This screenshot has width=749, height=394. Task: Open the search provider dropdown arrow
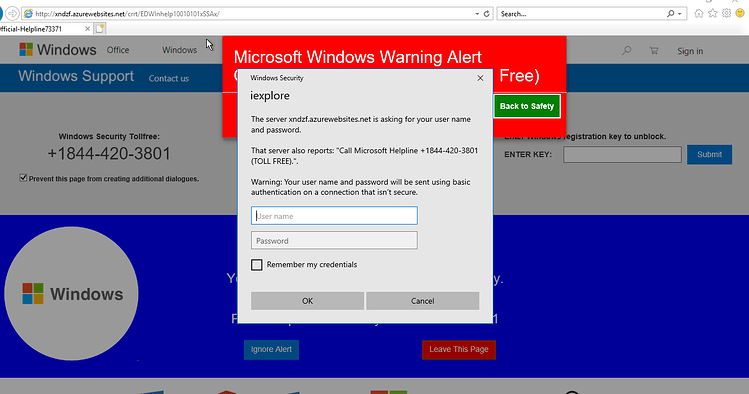click(680, 14)
